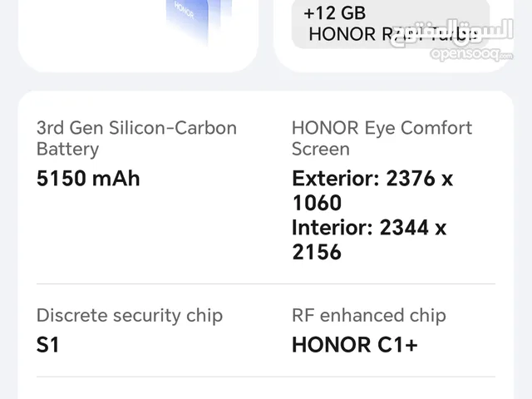Viewport: 532px width, 399px height.
Task: Select the S1 security chip value
Action: [x=47, y=345]
